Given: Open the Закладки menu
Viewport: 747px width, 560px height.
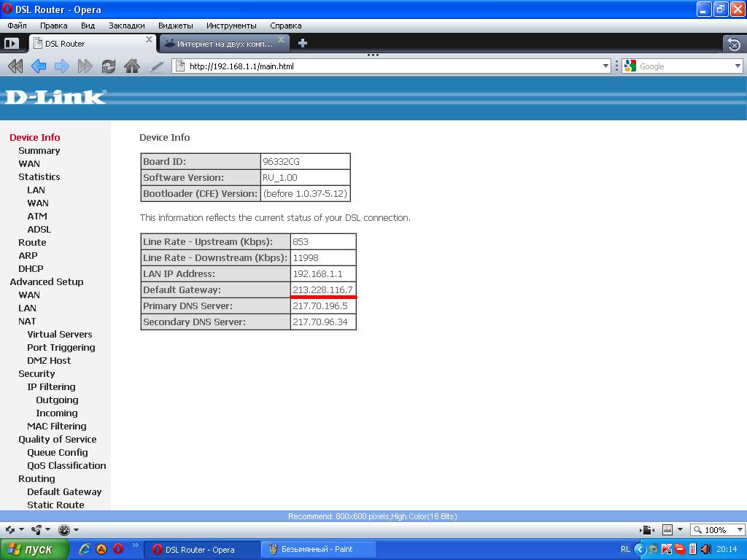Looking at the screenshot, I should (127, 26).
